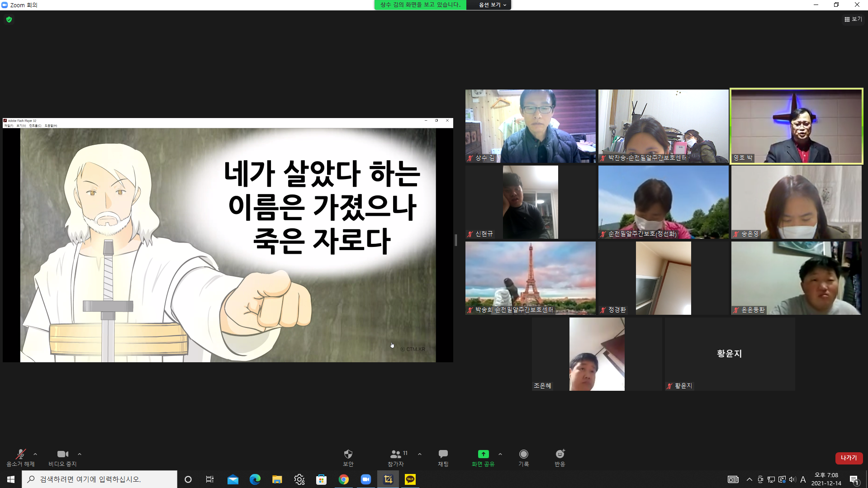Expand the participants options chevron
Viewport: 868px width, 488px height.
[420, 454]
